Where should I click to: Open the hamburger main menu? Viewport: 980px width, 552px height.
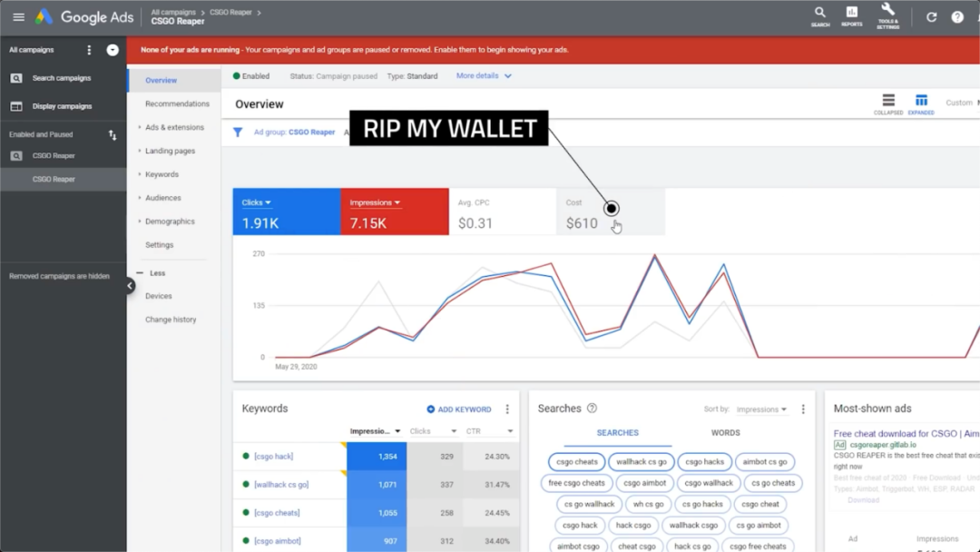[x=19, y=17]
